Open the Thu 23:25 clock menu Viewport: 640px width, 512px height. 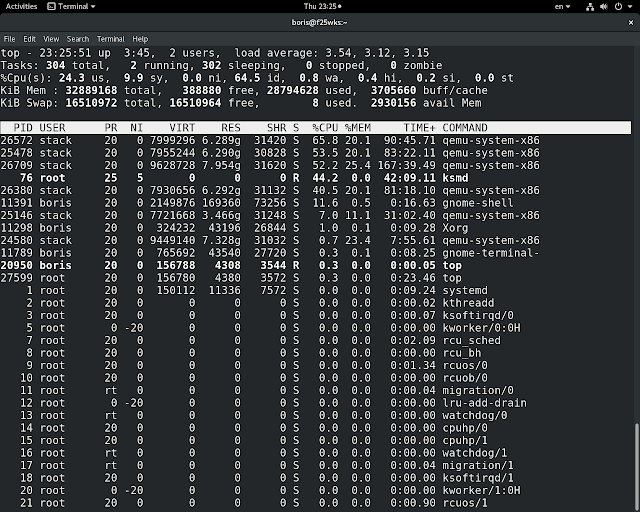[x=322, y=6]
